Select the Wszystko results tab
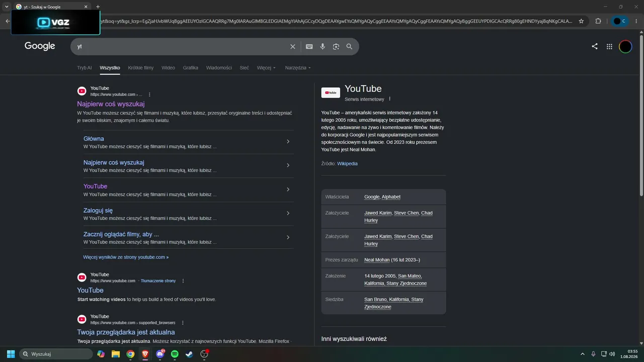The height and width of the screenshot is (362, 644). 110,68
